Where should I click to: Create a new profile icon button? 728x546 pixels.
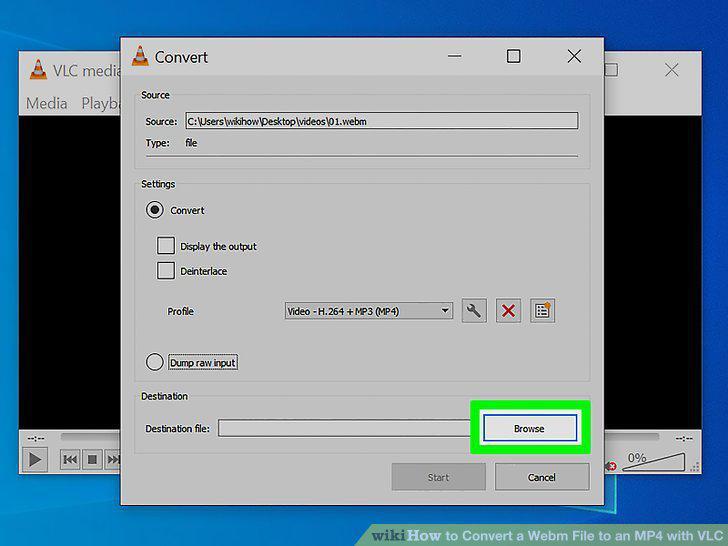[x=542, y=311]
